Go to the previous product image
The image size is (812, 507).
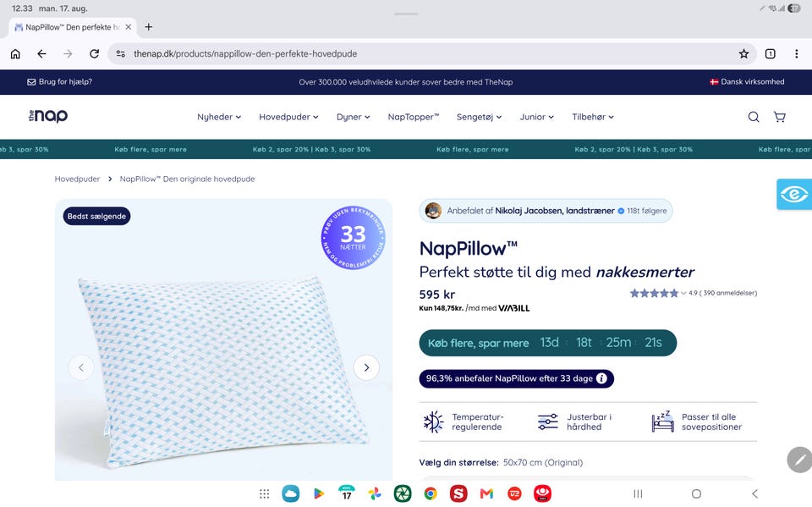click(x=81, y=367)
